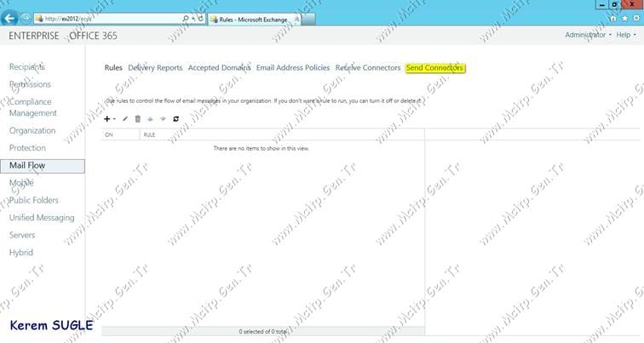Image resolution: width=644 pixels, height=343 pixels.
Task: Go to Recipients in the left navigation
Action: tap(27, 67)
